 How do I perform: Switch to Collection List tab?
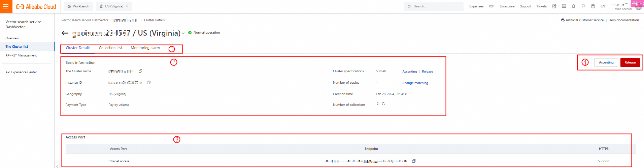tap(110, 48)
